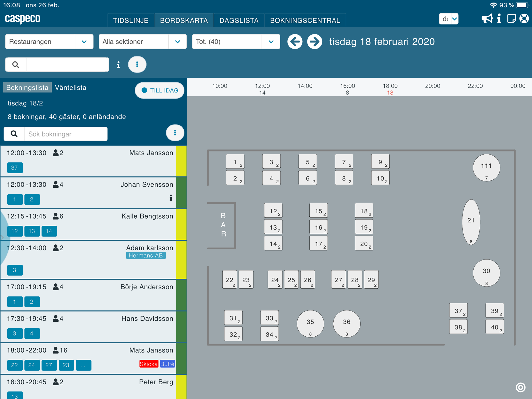Open the BOKNINGSCENTRAL tab
The width and height of the screenshot is (532, 399).
pos(305,20)
